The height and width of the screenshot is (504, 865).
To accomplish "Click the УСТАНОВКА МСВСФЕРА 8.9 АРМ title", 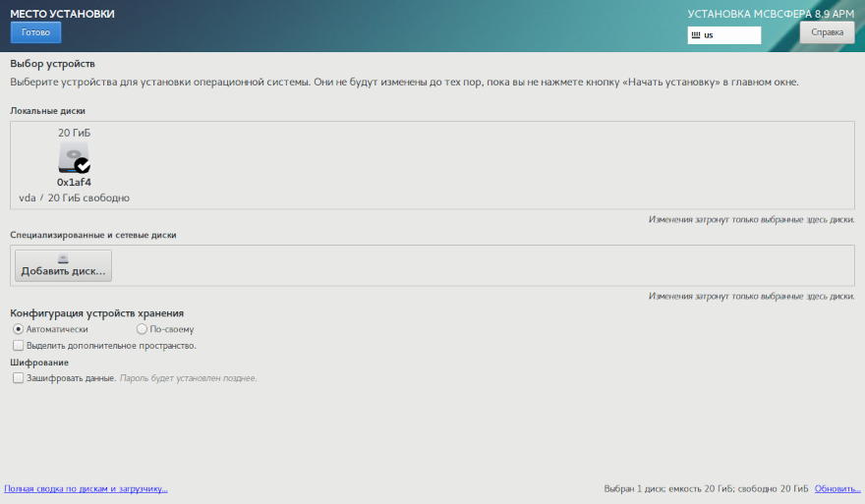I will [771, 14].
